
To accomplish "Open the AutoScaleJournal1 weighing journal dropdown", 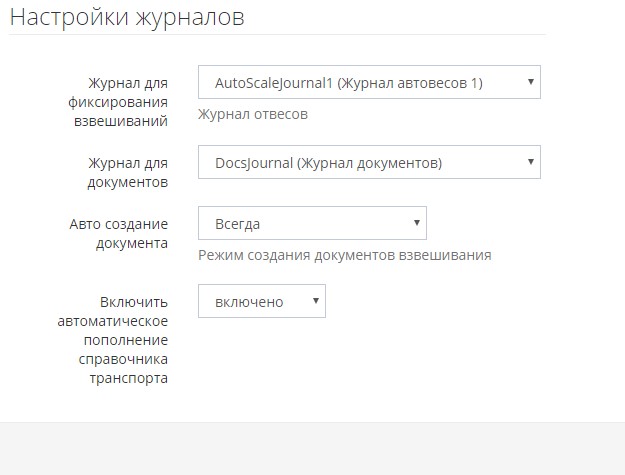I will coord(369,83).
